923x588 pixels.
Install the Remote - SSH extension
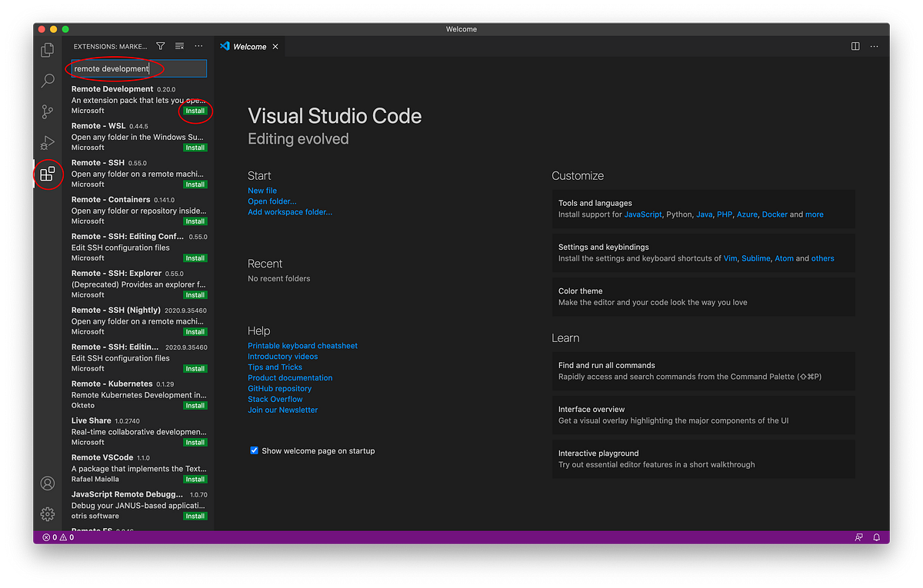tap(195, 184)
